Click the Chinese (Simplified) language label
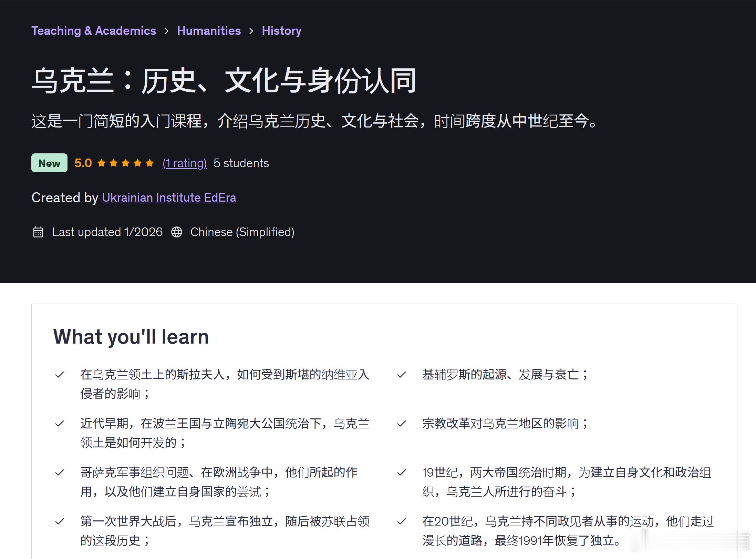 point(242,232)
